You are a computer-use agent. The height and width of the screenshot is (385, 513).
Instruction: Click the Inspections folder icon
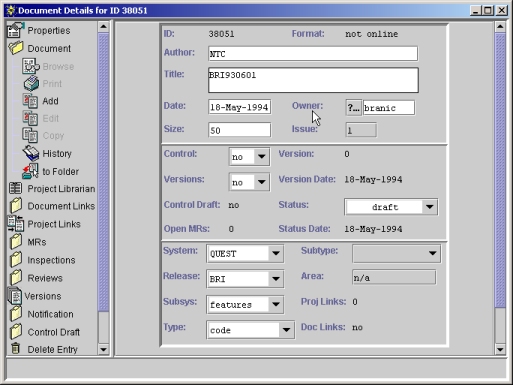16,260
